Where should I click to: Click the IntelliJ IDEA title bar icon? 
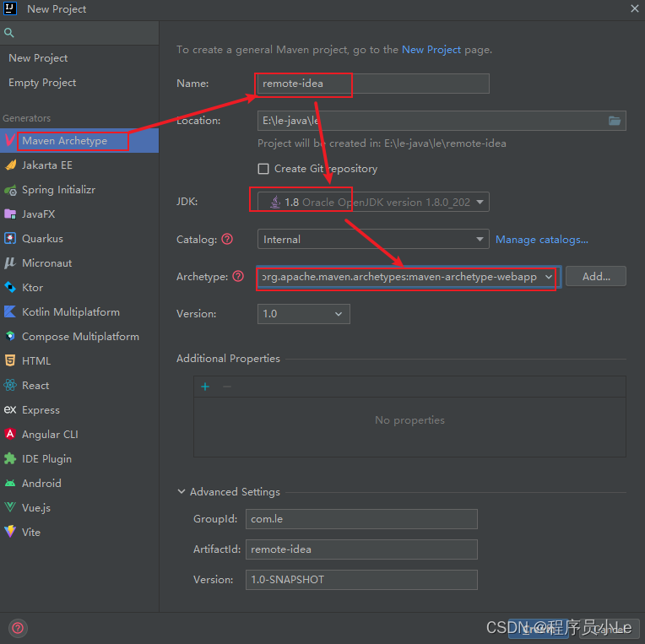pos(10,8)
